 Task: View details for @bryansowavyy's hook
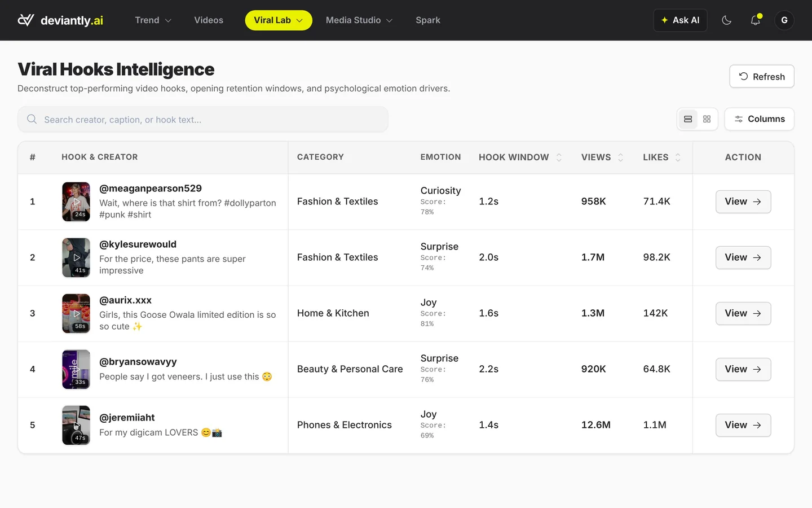coord(743,369)
